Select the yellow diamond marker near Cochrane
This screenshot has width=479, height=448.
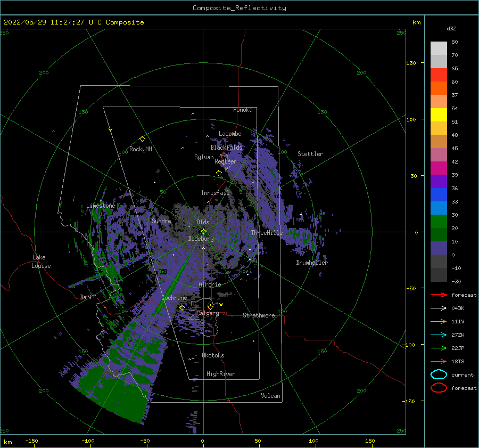(182, 307)
